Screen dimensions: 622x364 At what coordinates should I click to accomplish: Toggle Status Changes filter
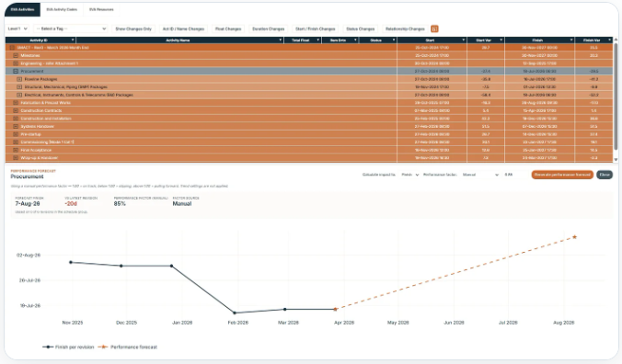coord(360,28)
